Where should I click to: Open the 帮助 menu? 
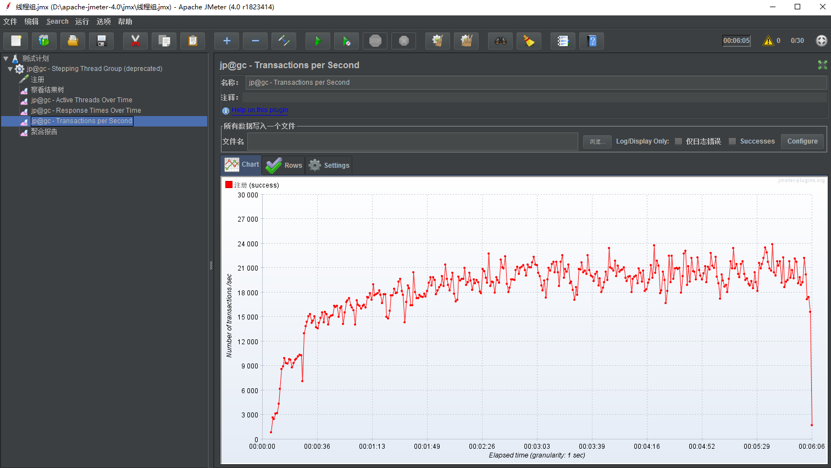coord(125,22)
